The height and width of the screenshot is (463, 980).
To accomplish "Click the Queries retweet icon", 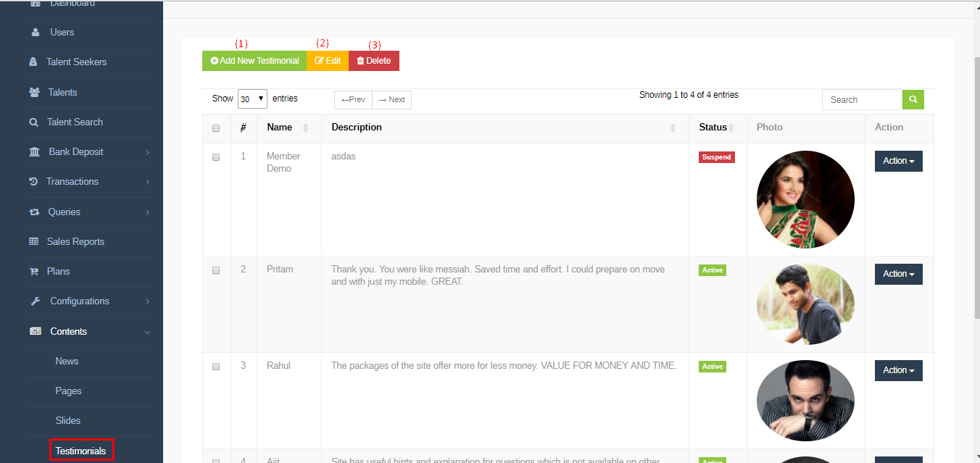I will click(x=34, y=212).
